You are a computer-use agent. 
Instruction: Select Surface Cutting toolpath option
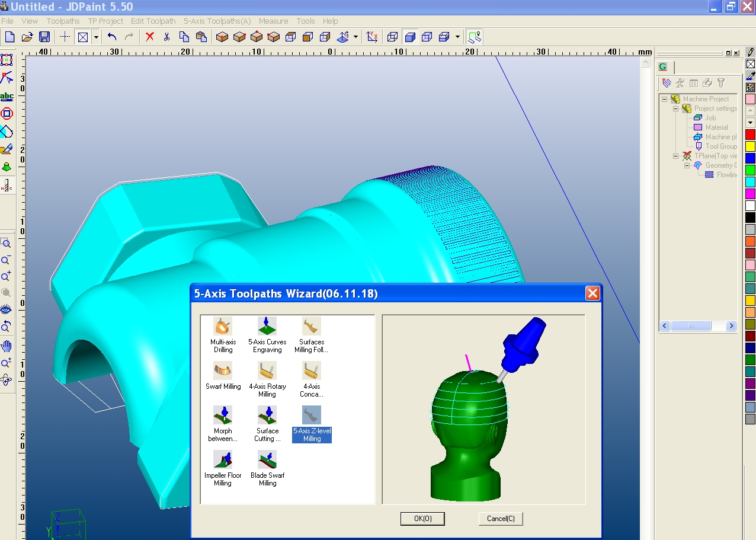click(267, 424)
